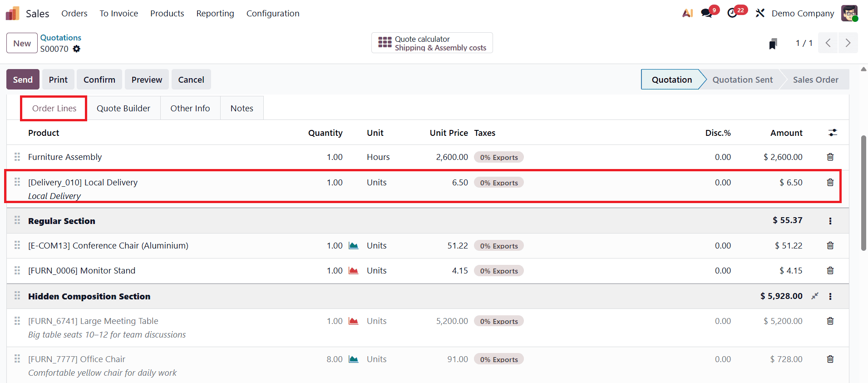
Task: Click the 2,600.00 unit price cell
Action: click(x=452, y=157)
